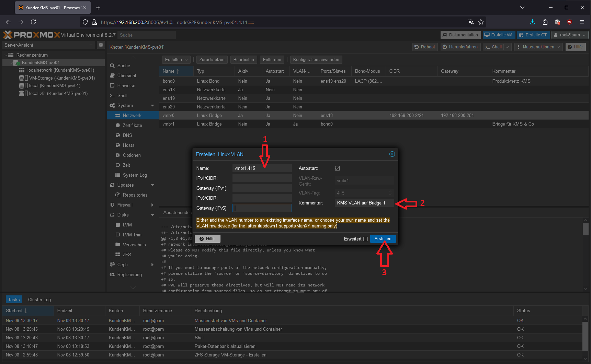Click the browser reload icon
The width and height of the screenshot is (591, 364).
tap(33, 22)
